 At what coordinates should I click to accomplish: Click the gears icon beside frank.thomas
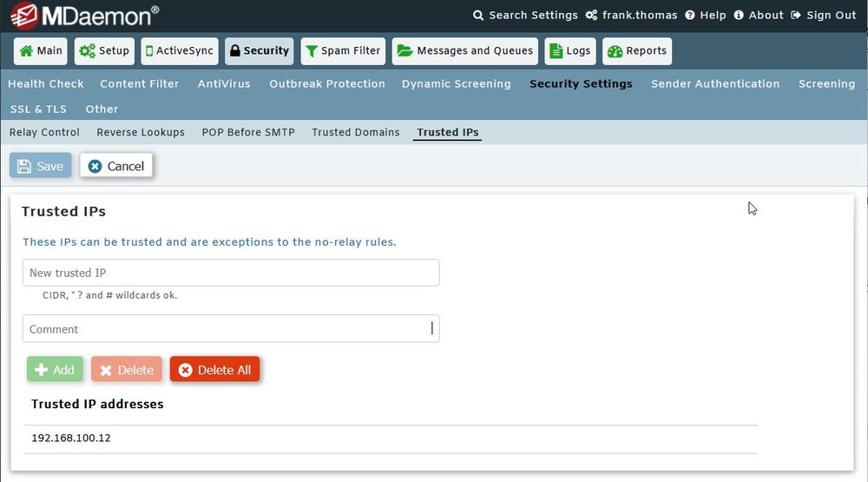click(591, 16)
